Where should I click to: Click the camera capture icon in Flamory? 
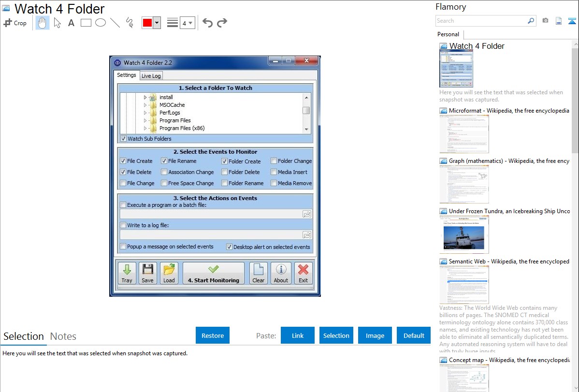click(545, 21)
